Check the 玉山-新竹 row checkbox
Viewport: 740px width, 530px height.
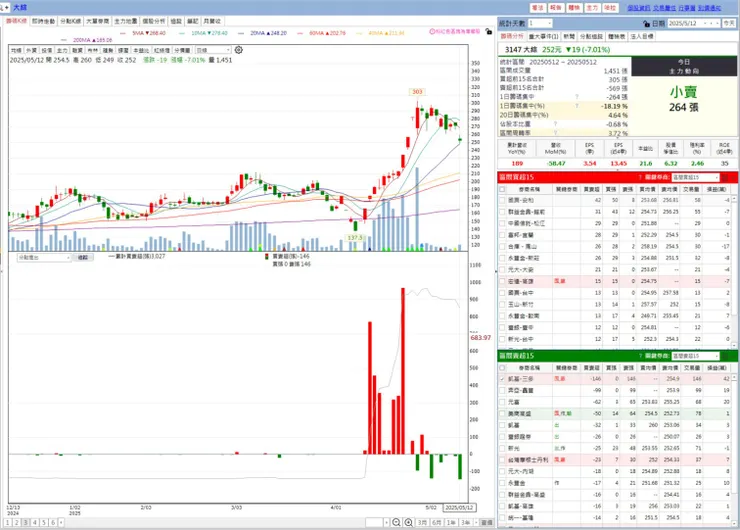point(502,304)
